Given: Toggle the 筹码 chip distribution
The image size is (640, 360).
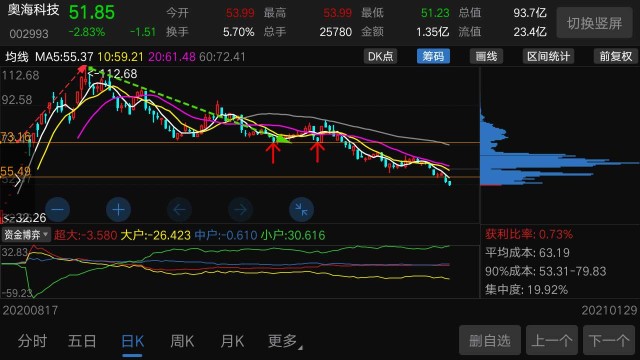Looking at the screenshot, I should coord(433,56).
